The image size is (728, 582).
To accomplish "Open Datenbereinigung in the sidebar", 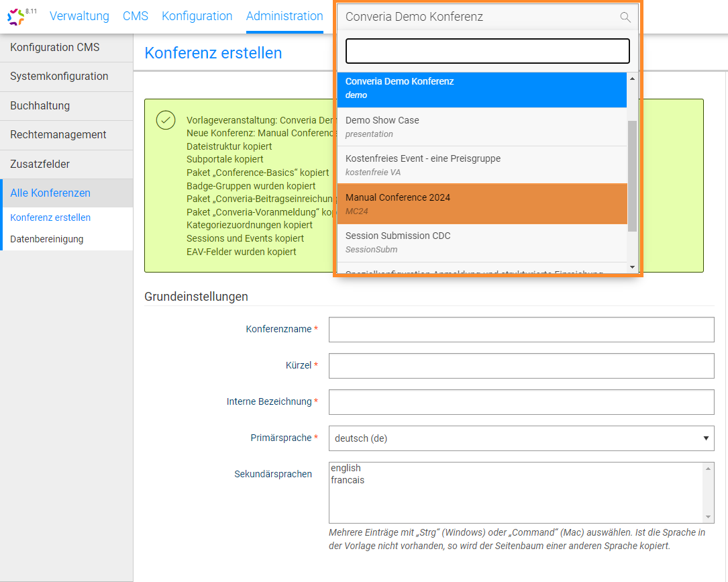I will 47,239.
